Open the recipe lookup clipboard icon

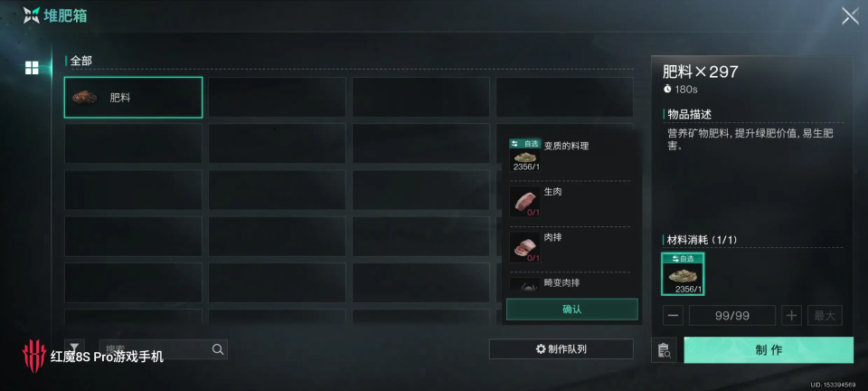[664, 350]
